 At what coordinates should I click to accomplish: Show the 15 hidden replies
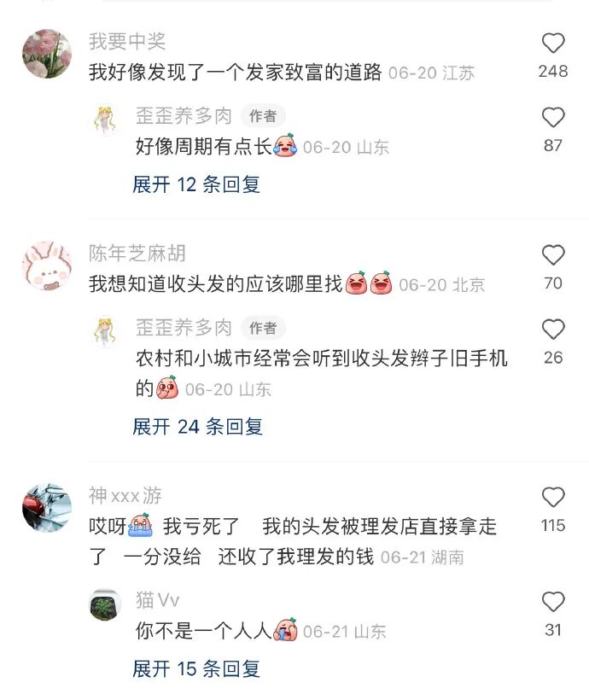196,668
